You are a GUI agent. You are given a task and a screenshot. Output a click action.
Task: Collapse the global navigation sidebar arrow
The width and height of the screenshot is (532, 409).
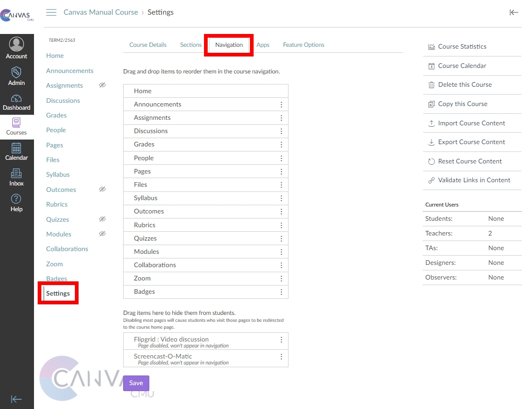point(17,399)
